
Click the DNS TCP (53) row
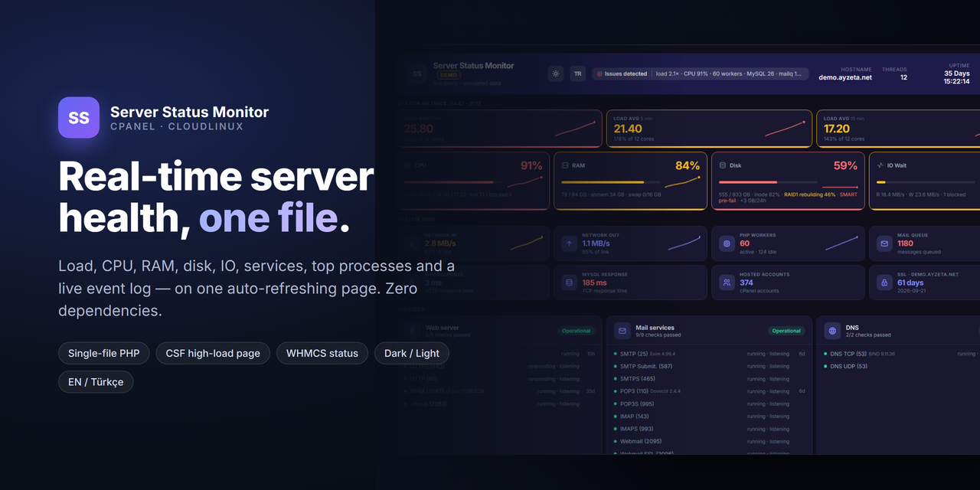pos(902,354)
